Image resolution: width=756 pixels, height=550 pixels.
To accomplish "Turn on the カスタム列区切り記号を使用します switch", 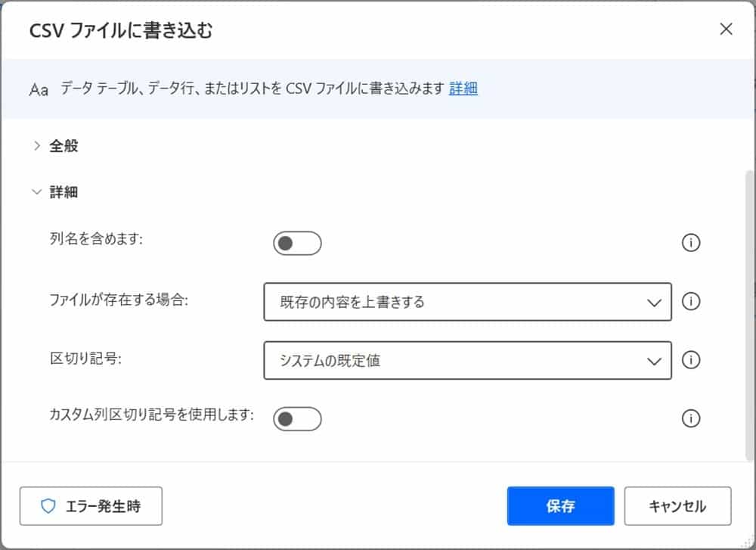I will point(297,419).
